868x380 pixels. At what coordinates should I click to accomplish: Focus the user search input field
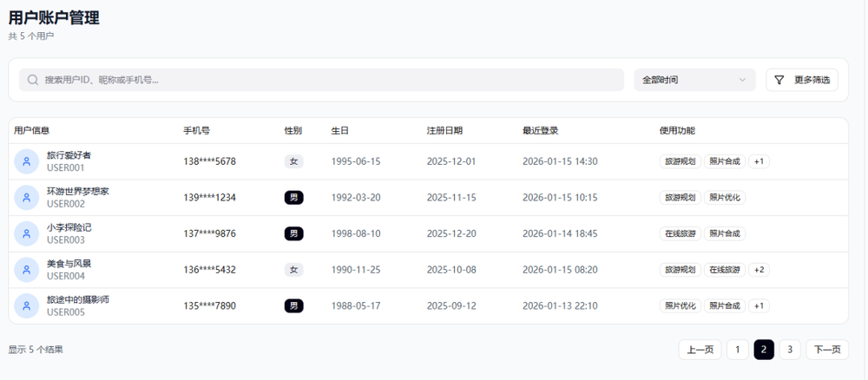click(330, 80)
